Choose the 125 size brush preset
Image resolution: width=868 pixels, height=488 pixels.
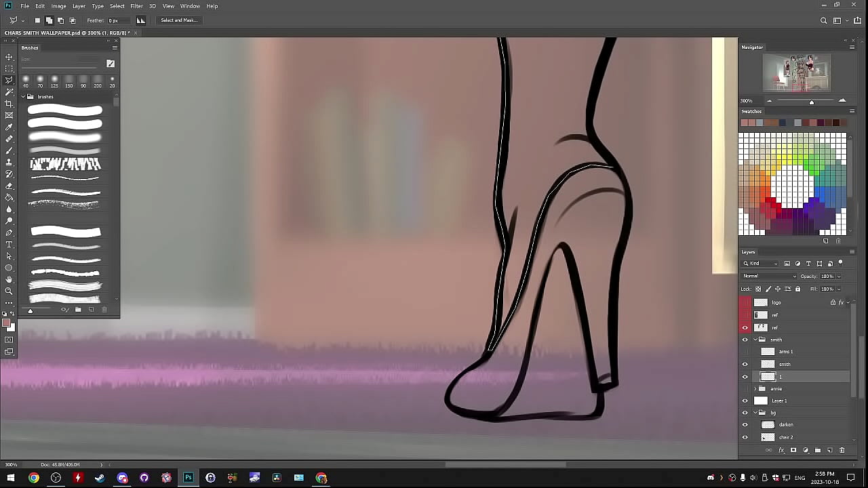point(55,81)
